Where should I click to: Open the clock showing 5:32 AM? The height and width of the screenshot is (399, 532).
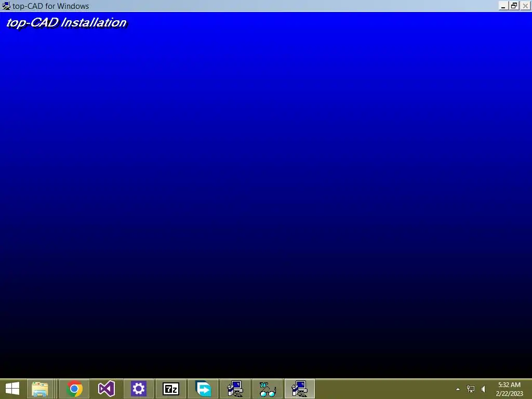pyautogui.click(x=509, y=389)
